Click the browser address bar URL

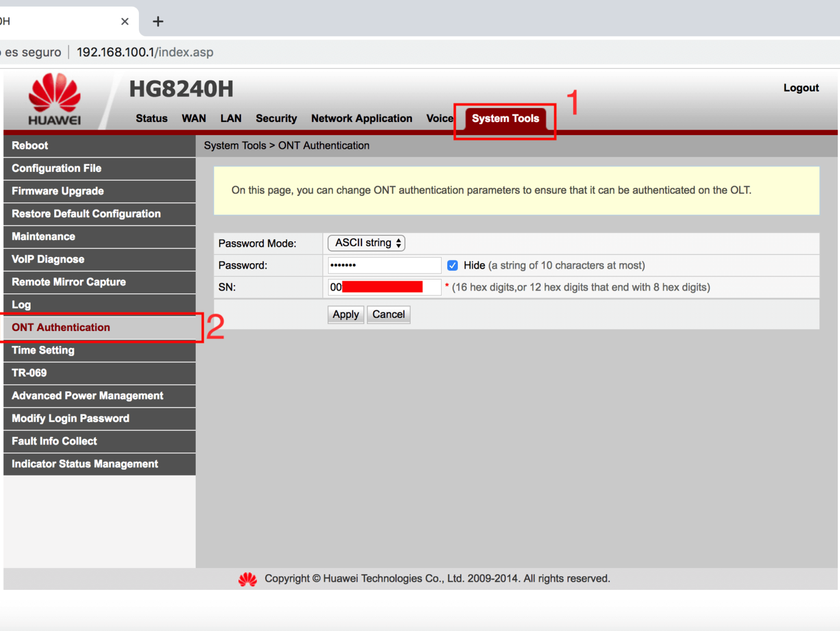pyautogui.click(x=145, y=53)
